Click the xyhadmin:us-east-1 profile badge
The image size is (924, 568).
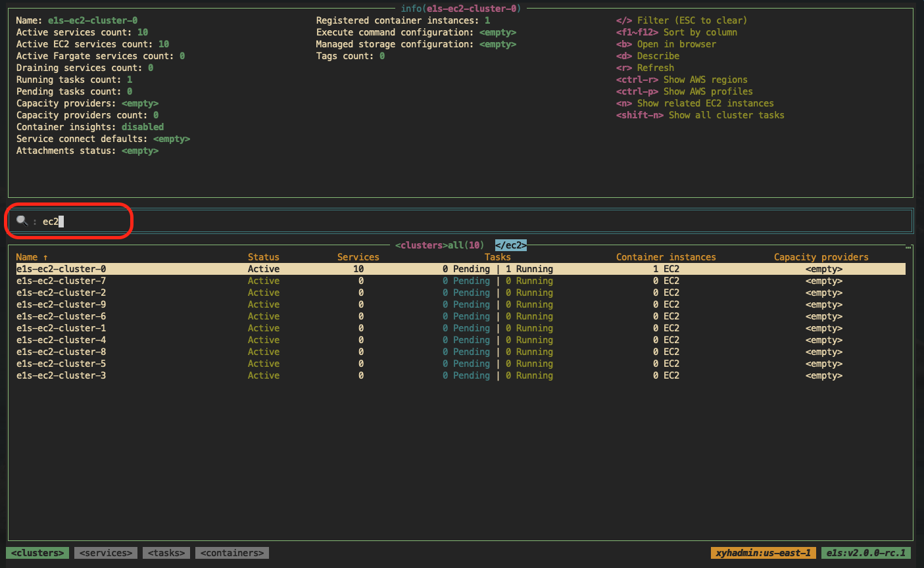(x=764, y=553)
